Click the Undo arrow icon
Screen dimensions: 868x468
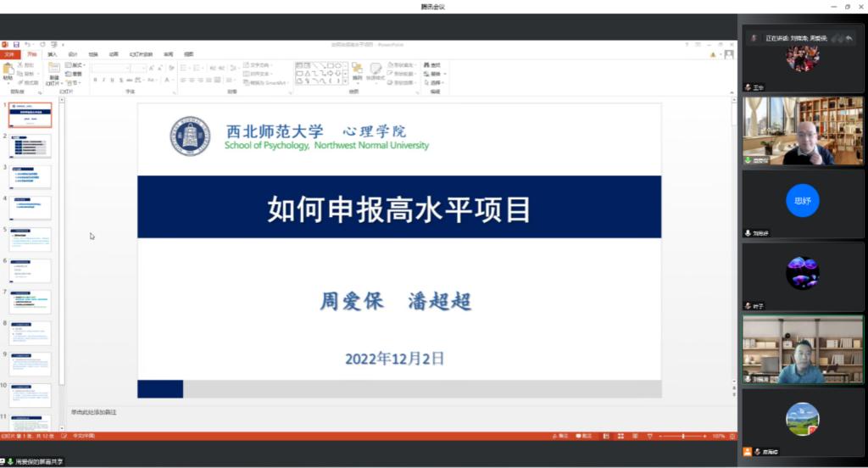click(x=27, y=44)
